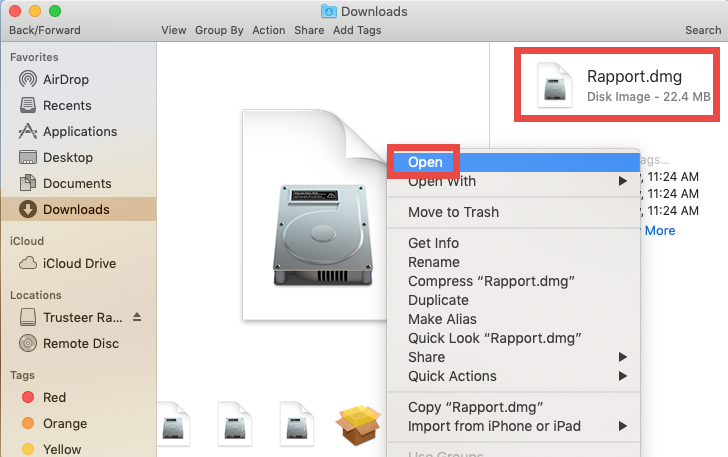Open the Documents folder label
This screenshot has height=457, width=728.
(77, 183)
